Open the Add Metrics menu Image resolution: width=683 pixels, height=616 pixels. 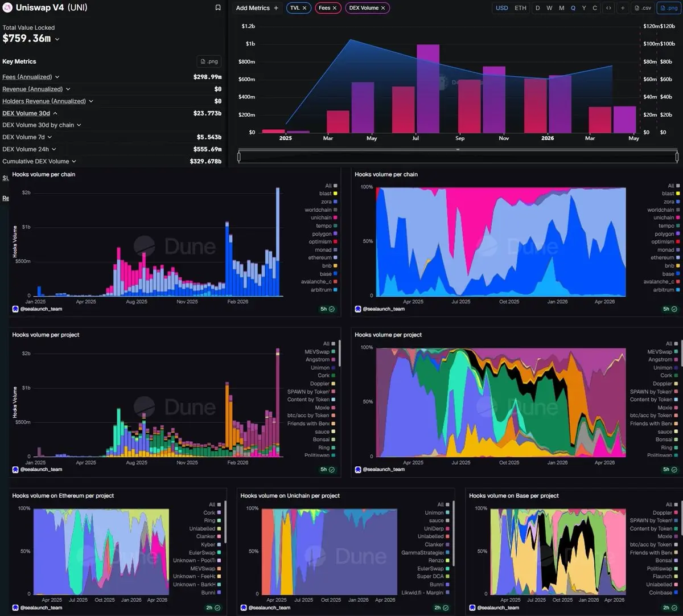[257, 8]
